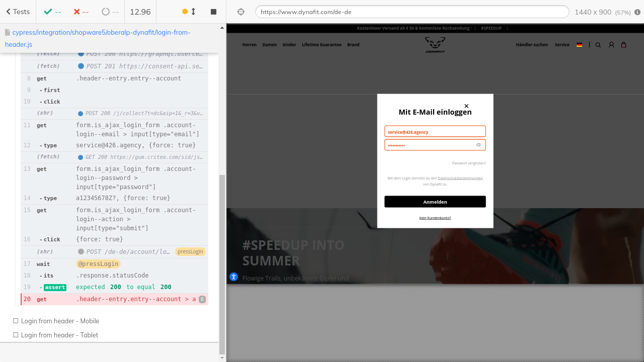Screen dimensions: 644x362
Task: Toggle the auto-scrolling indicator
Action: 189,12
